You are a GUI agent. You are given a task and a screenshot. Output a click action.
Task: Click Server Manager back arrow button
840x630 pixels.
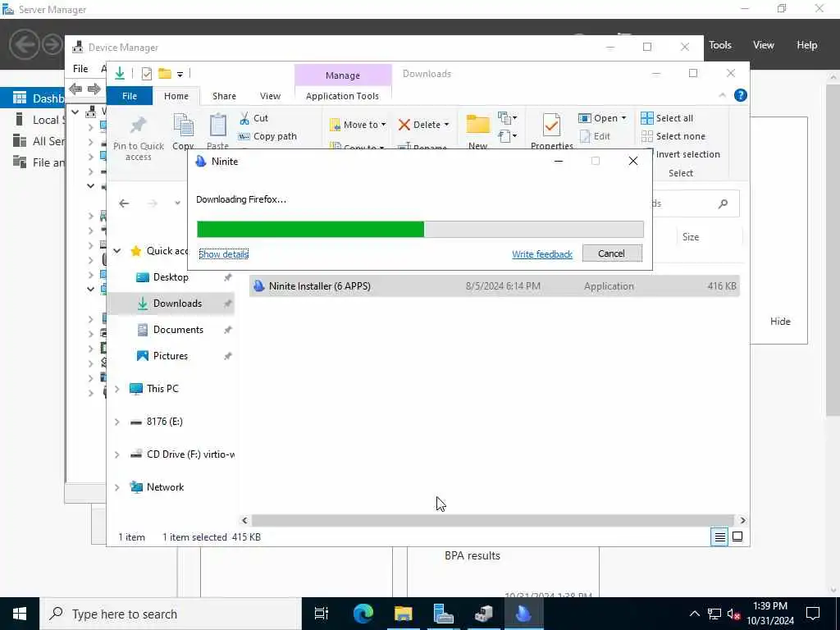pos(24,44)
